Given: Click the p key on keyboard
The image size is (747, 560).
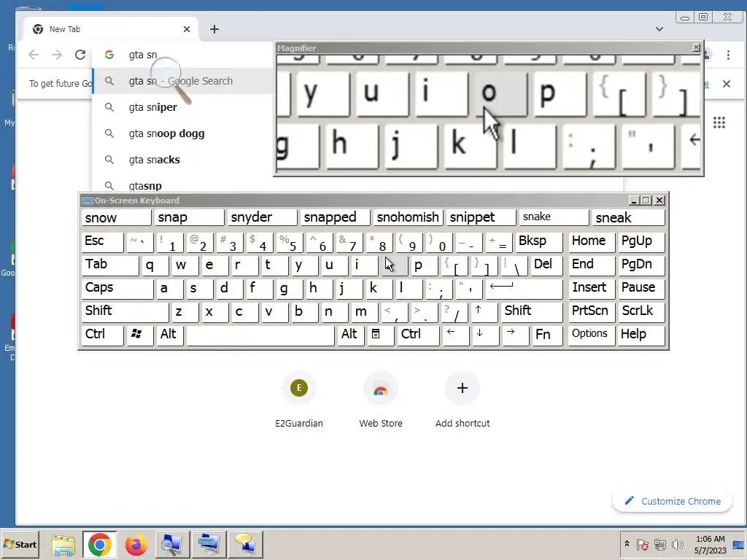Looking at the screenshot, I should pyautogui.click(x=425, y=265).
